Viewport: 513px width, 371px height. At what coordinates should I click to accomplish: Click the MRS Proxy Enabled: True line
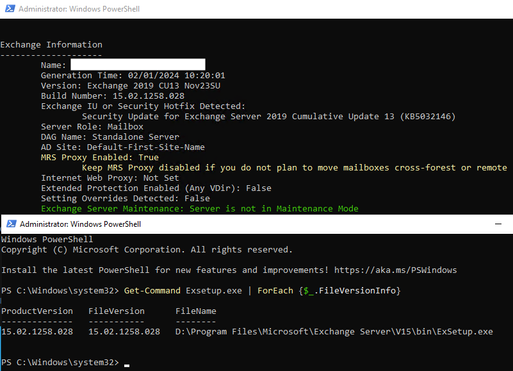point(100,157)
